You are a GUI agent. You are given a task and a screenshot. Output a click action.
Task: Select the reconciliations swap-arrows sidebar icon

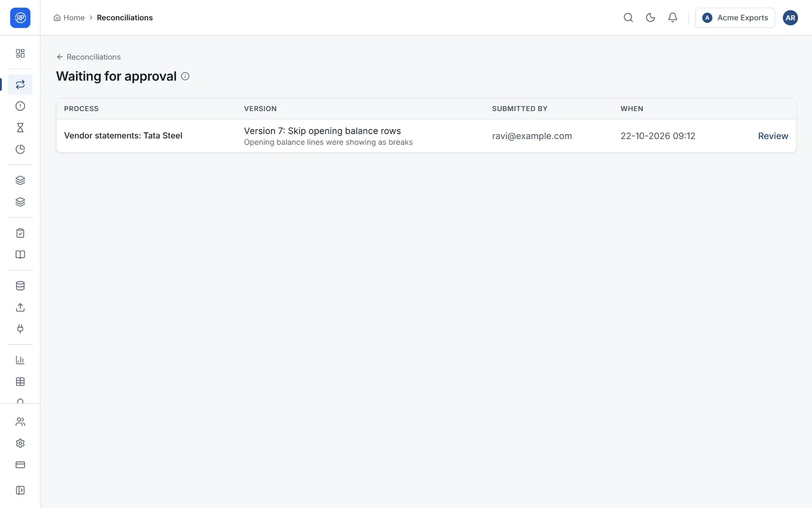tap(20, 84)
